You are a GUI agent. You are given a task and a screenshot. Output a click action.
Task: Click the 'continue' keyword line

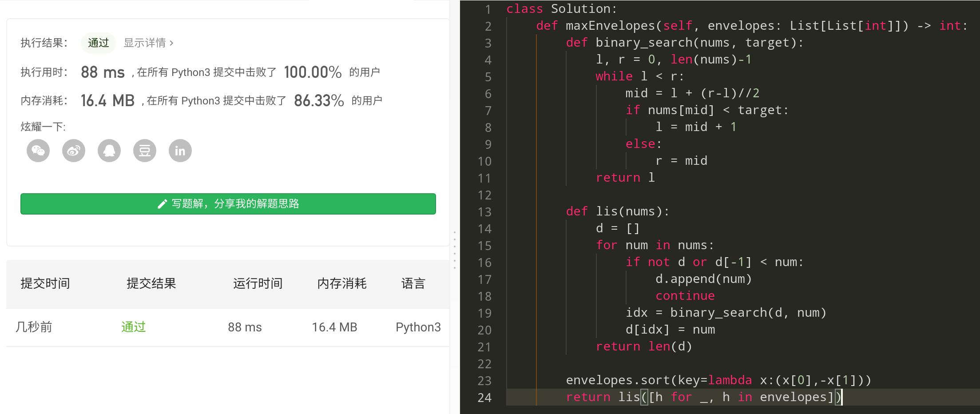tap(685, 295)
